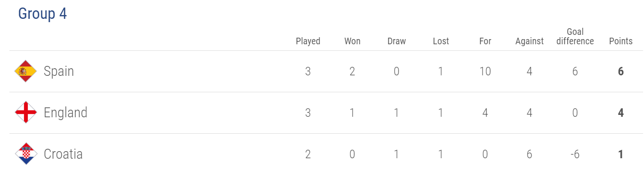Click the Goal difference column header
Screen dimensions: 644x178
575,36
